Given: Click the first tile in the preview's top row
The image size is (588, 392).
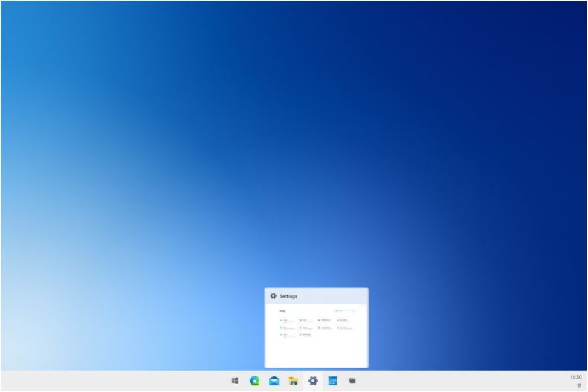Looking at the screenshot, I should [x=287, y=321].
